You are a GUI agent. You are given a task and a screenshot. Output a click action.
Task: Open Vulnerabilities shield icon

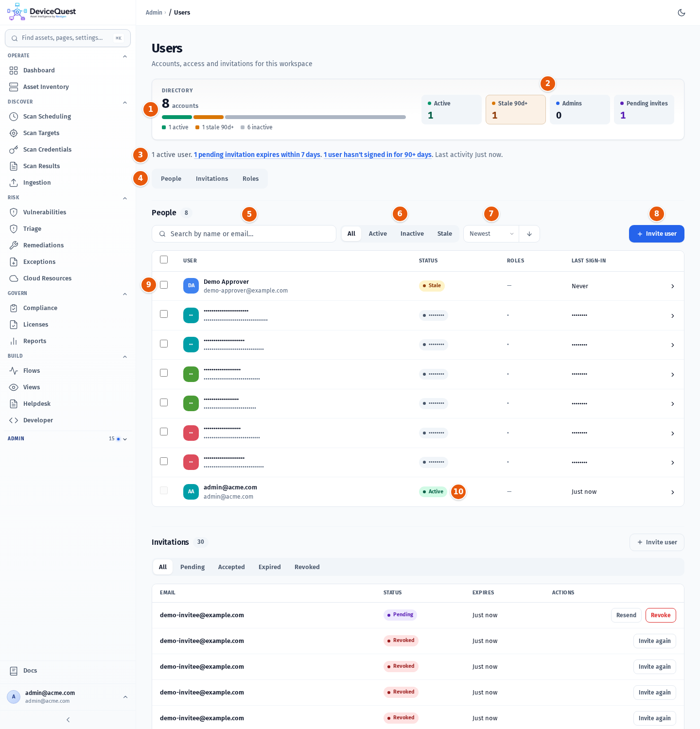tap(14, 212)
